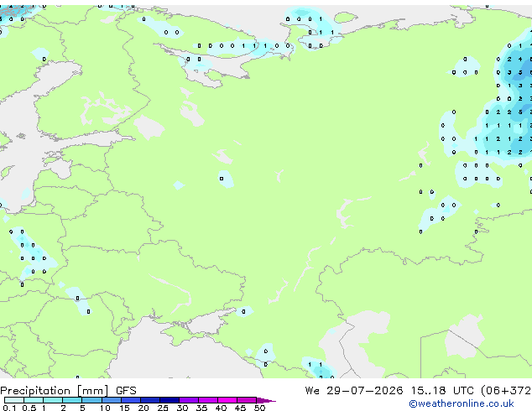Click the legend scale label '20'

[143, 408]
